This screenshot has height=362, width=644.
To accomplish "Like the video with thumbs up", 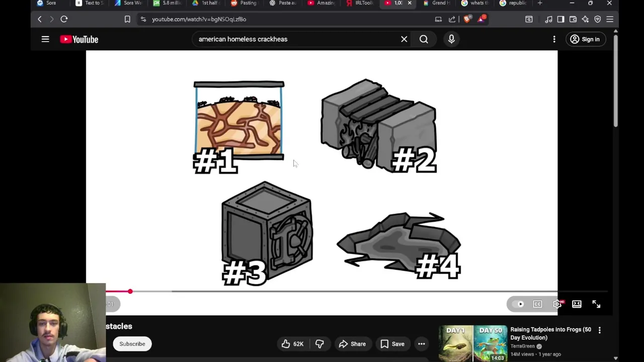I will click(x=292, y=344).
